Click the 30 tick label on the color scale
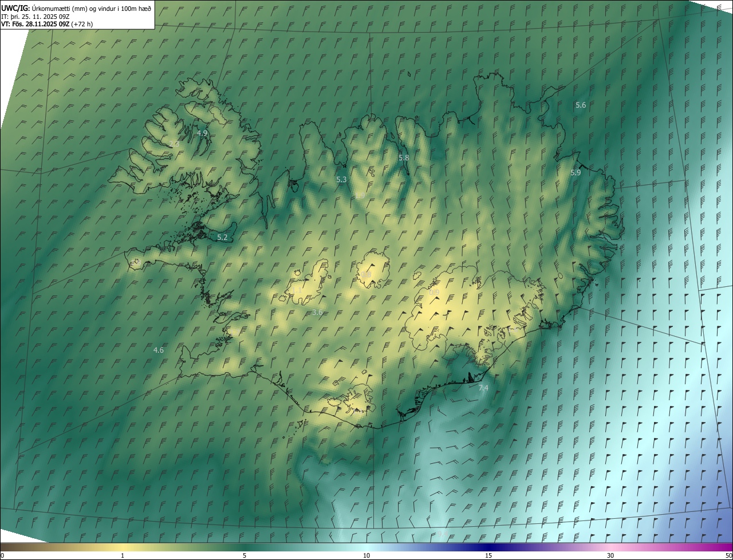Viewport: 733px width, 560px height. [x=610, y=556]
